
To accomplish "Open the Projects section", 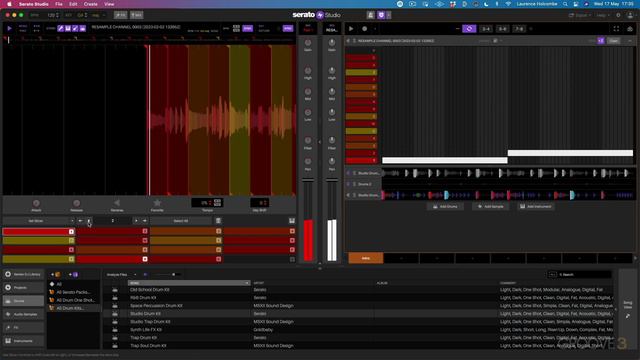I will (x=23, y=288).
